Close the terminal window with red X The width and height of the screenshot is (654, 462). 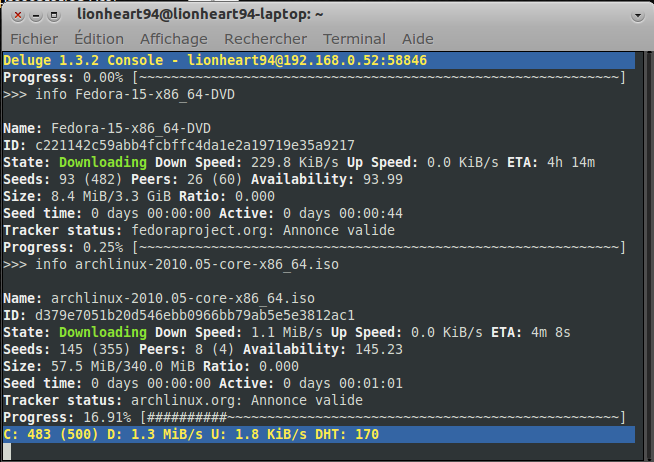18,15
